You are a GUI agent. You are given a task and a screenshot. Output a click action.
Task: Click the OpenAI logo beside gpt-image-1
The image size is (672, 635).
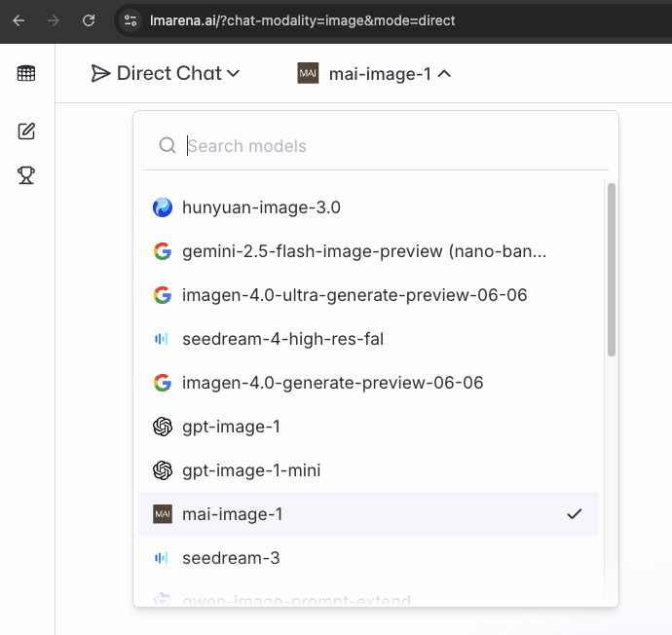[x=163, y=427]
